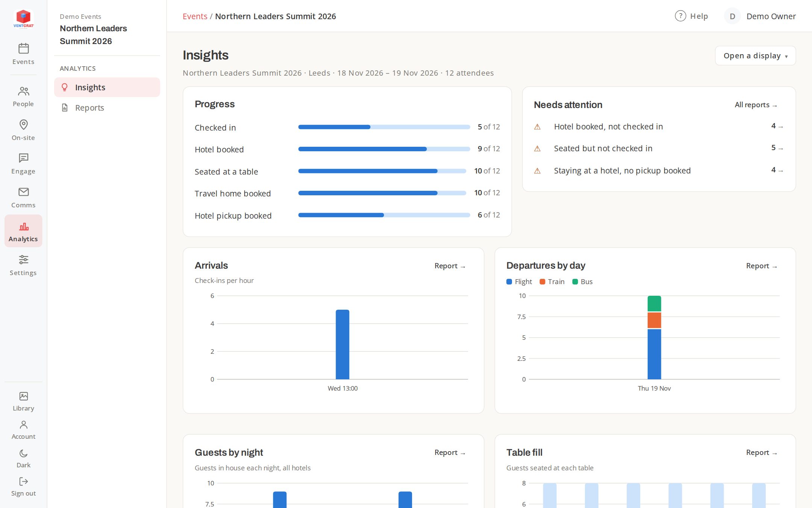Click the Checked in progress bar
812x508 pixels.
pyautogui.click(x=384, y=127)
